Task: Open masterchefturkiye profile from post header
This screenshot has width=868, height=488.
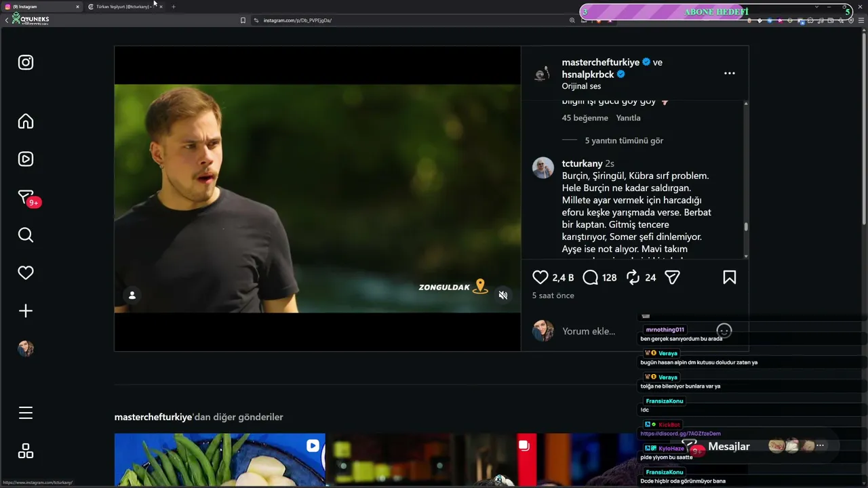Action: tap(601, 62)
